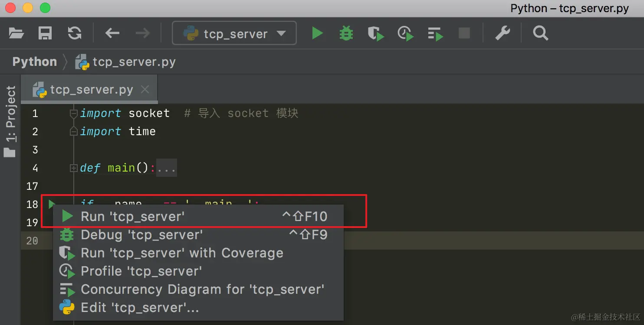Click macOS green zoom window button
644x325 pixels.
tap(45, 8)
